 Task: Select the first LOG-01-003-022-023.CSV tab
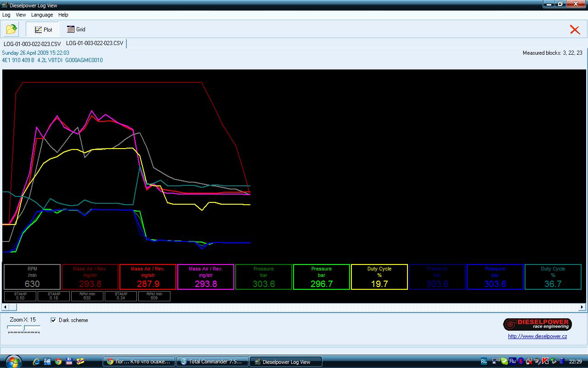point(32,44)
